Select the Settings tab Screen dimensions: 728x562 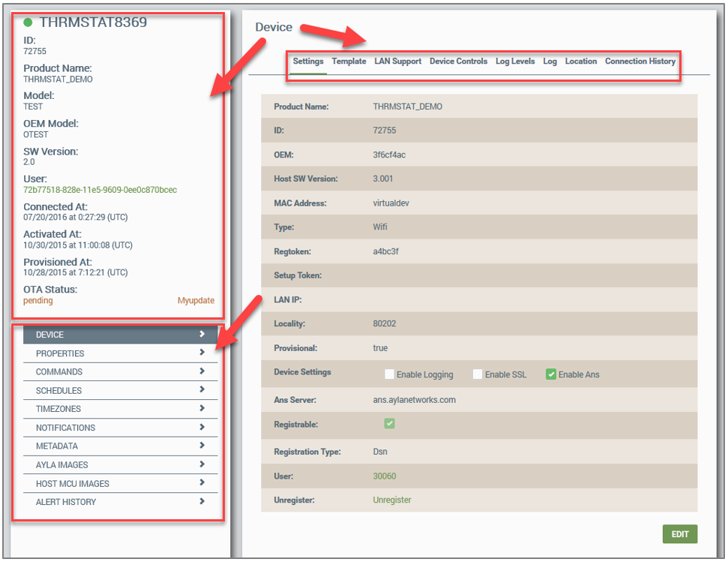pyautogui.click(x=308, y=62)
